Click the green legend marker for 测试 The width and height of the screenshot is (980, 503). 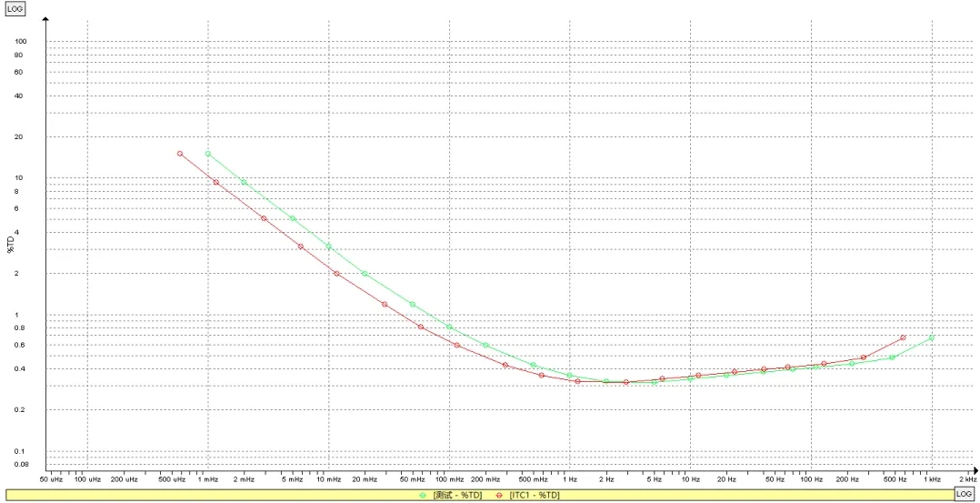point(423,495)
